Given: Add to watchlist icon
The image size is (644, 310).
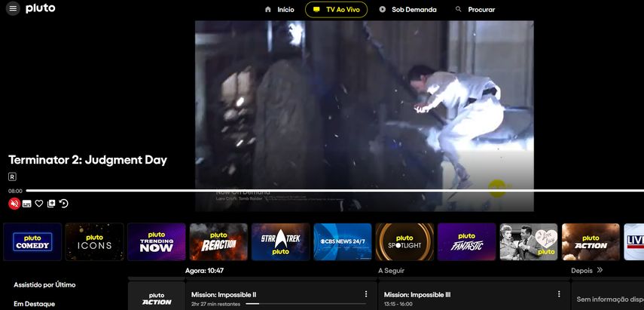Looking at the screenshot, I should 51,204.
